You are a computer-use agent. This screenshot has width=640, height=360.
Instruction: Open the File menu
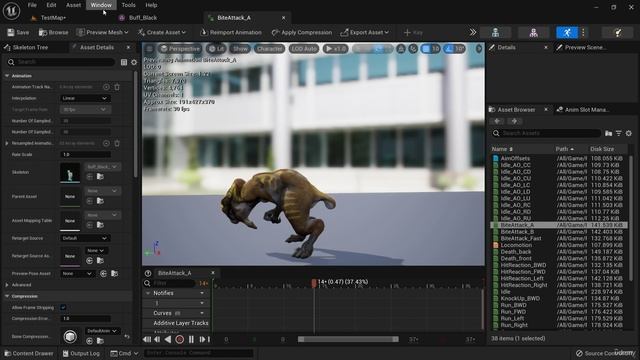32,5
